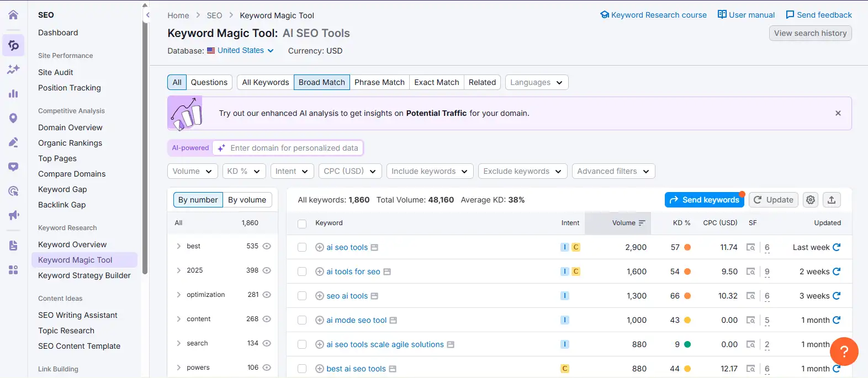Click the Volume column sort icon
This screenshot has width=868, height=378.
(x=642, y=223)
